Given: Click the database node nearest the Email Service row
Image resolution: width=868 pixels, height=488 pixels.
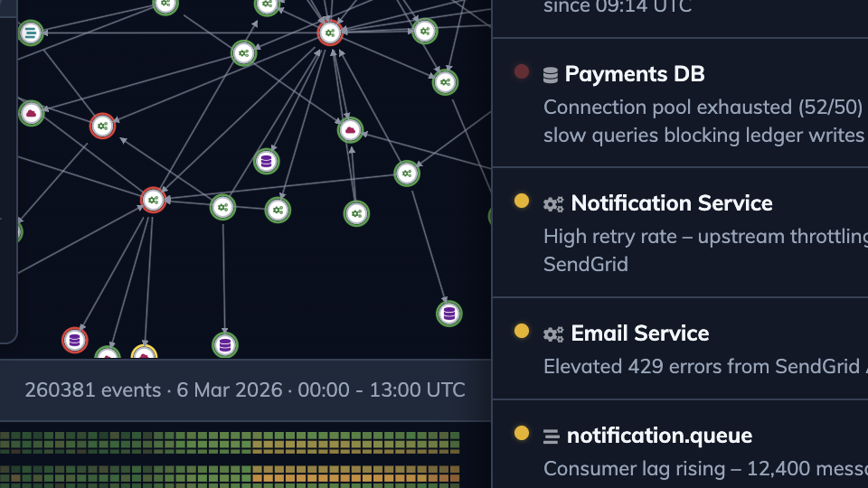Looking at the screenshot, I should (449, 314).
